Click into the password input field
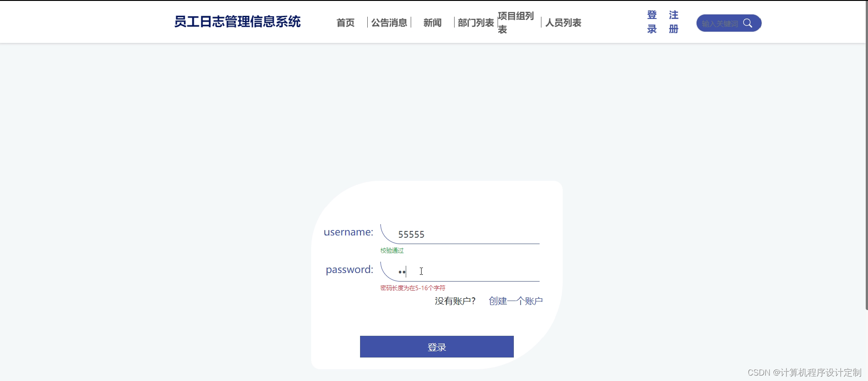The image size is (868, 381). (x=460, y=272)
